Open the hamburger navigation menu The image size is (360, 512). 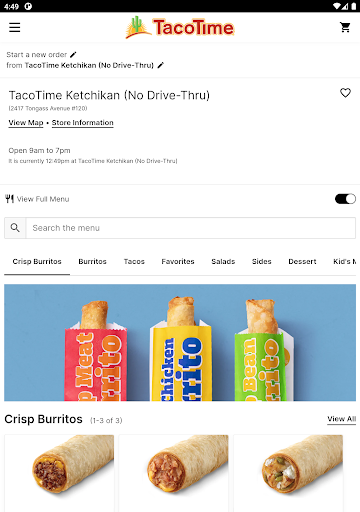[x=15, y=27]
